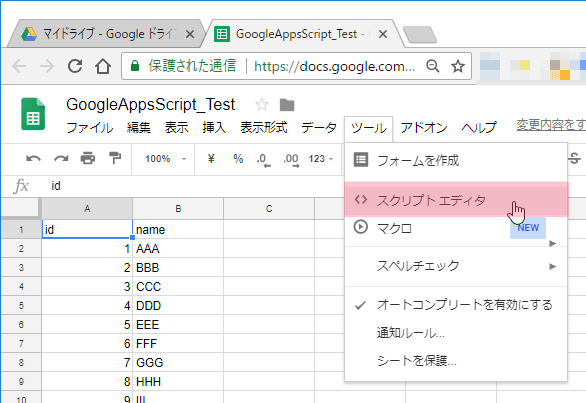The width and height of the screenshot is (586, 403).
Task: Click cell containing DDD
Action: click(178, 305)
